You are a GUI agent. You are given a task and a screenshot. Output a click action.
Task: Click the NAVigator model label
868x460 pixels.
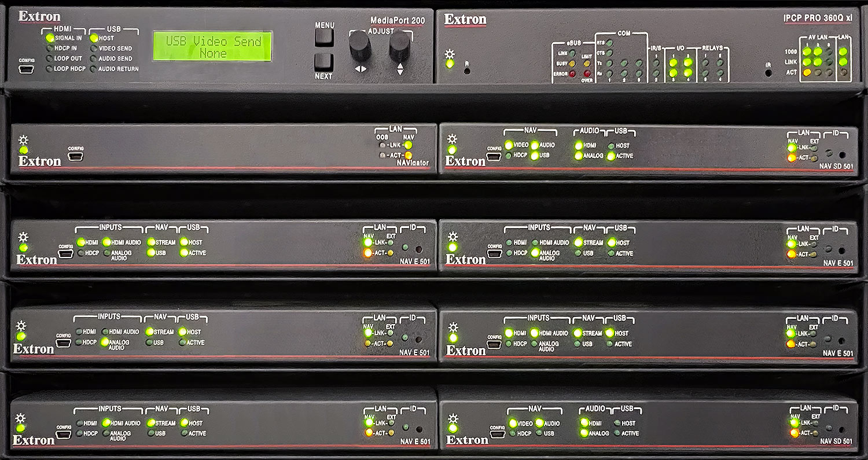point(413,163)
